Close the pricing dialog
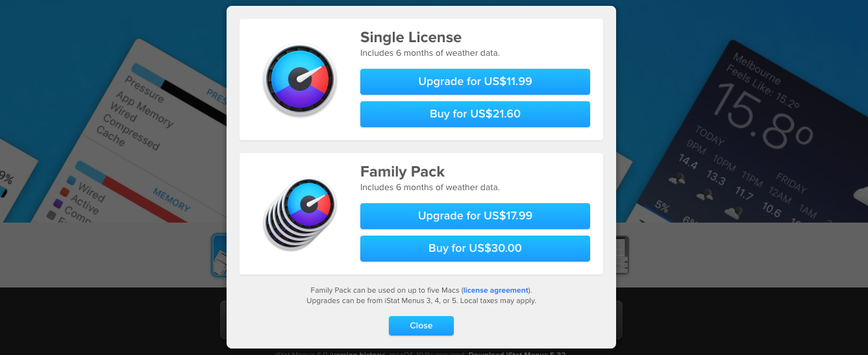Screen dimensions: 868x355 [421, 326]
